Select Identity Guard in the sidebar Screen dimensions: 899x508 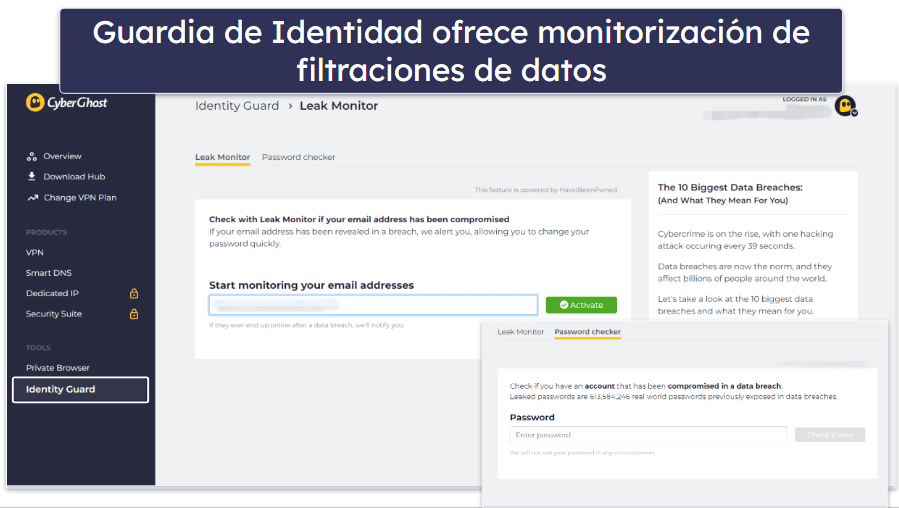click(x=80, y=390)
